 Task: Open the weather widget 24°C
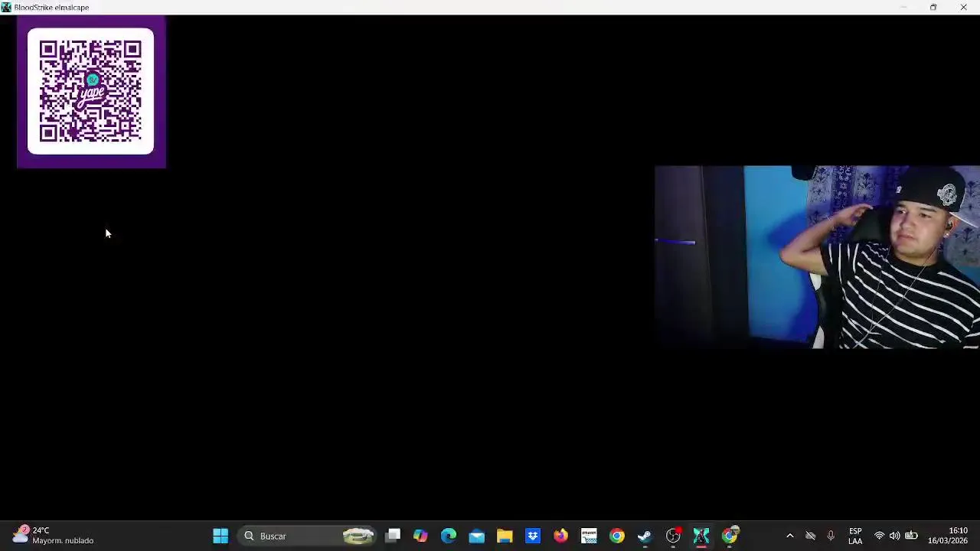pos(54,536)
